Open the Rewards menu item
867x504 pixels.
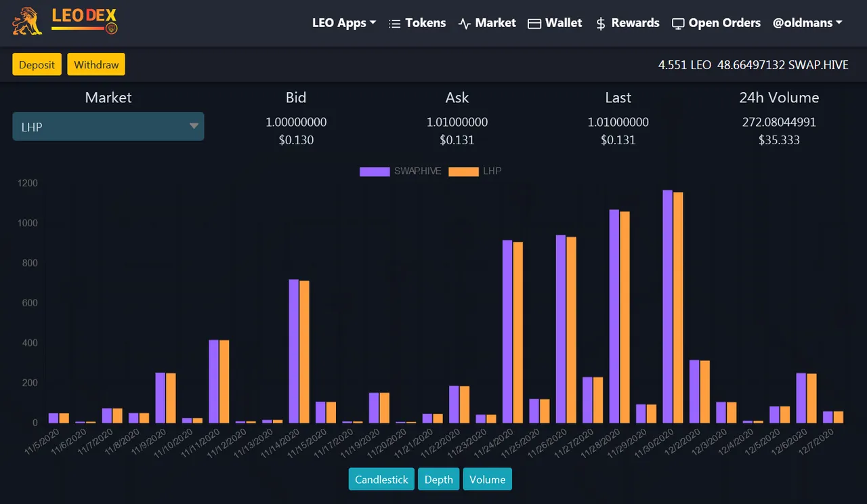tap(627, 23)
